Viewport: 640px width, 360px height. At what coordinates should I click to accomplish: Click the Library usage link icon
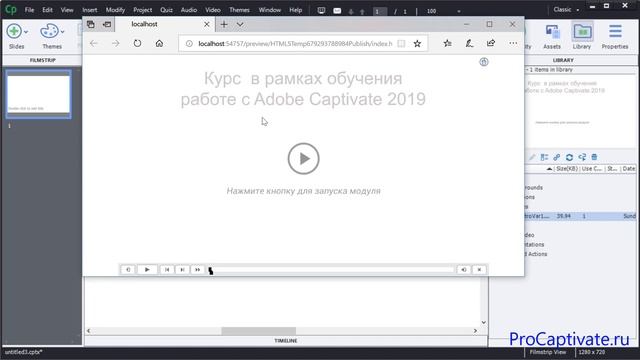557,157
